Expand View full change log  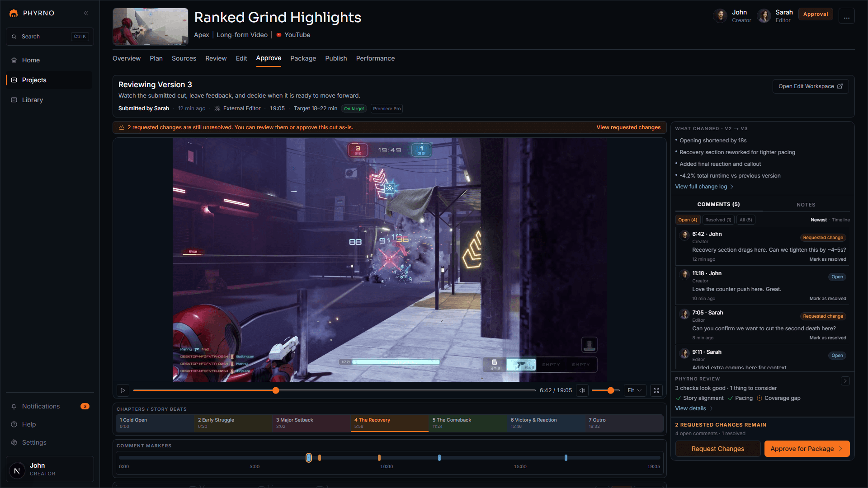click(x=704, y=187)
